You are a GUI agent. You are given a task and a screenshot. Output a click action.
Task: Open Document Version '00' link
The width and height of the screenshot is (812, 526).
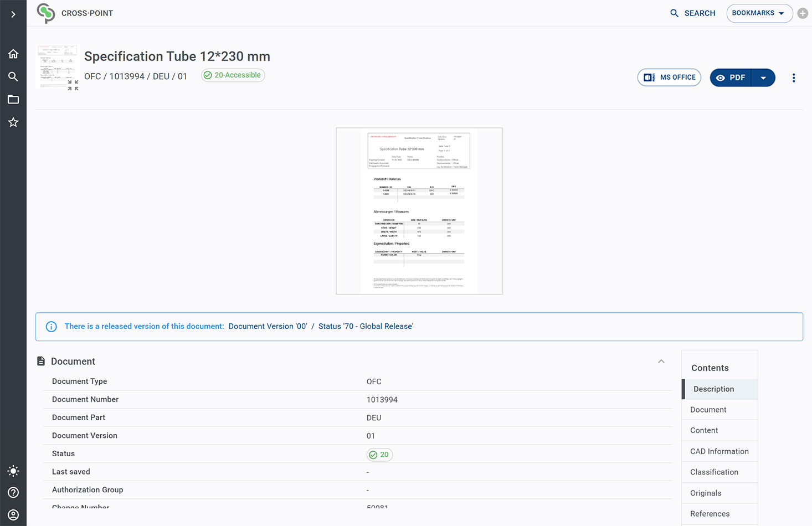click(268, 327)
